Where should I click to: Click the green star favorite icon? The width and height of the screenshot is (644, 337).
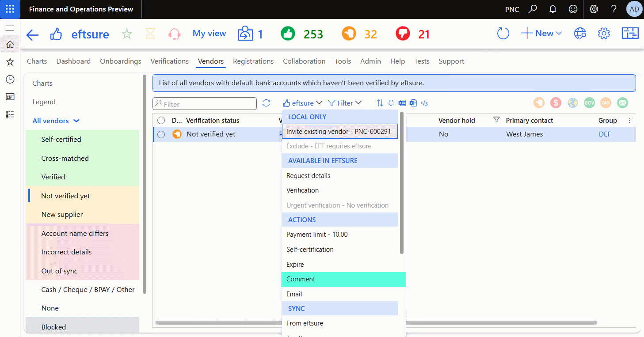pyautogui.click(x=127, y=34)
